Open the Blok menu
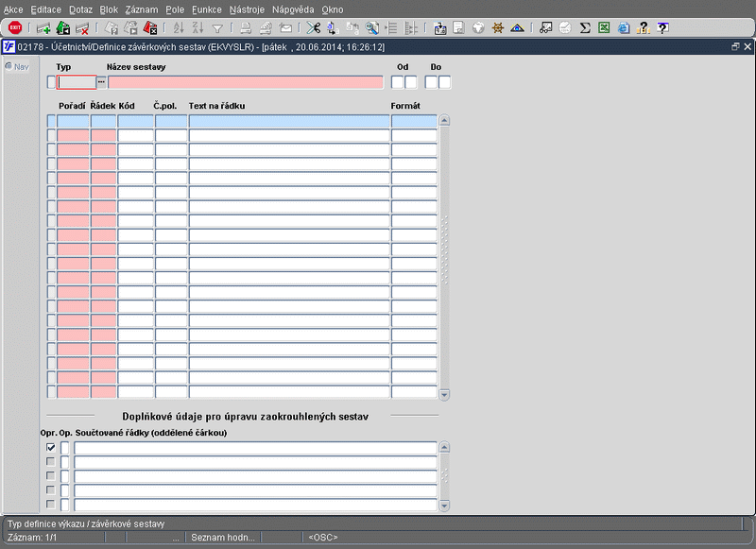 (109, 9)
